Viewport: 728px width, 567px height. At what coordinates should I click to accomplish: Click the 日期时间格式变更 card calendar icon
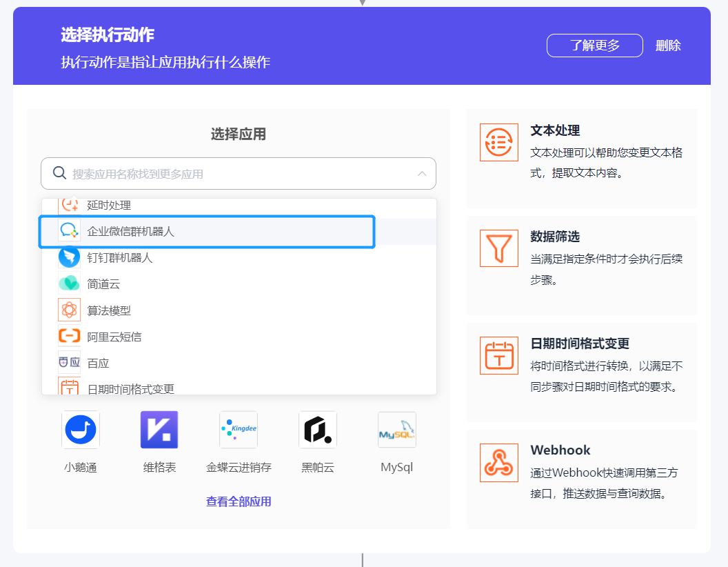(x=499, y=356)
